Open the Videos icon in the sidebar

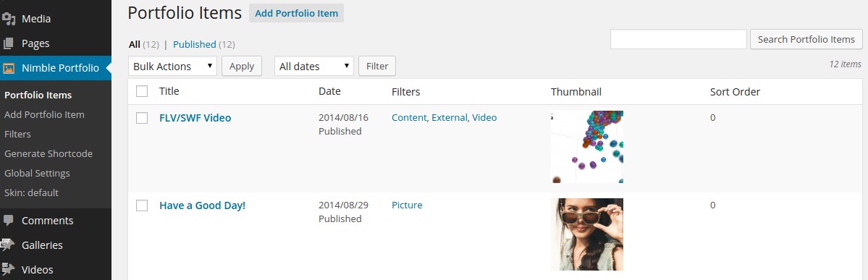tap(8, 269)
